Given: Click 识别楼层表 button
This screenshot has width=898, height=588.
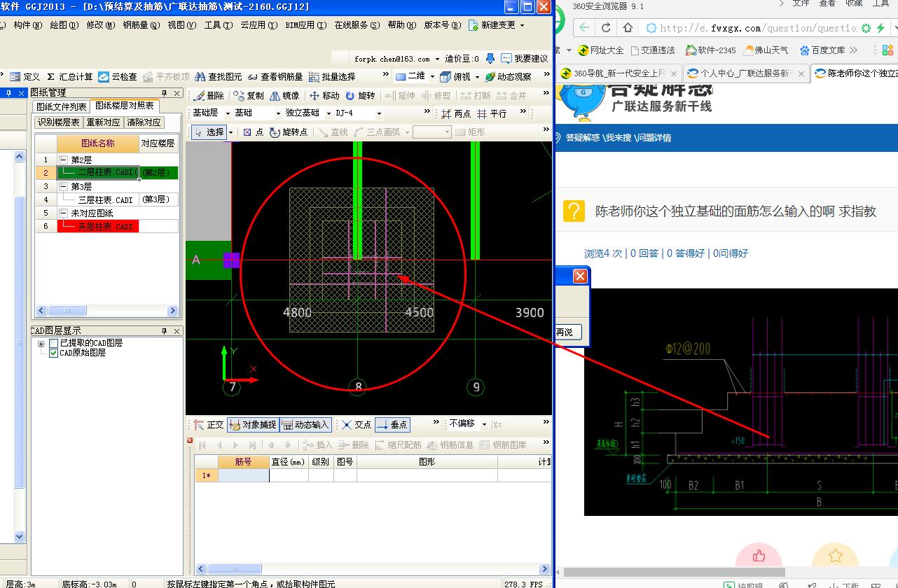Looking at the screenshot, I should 59,122.
